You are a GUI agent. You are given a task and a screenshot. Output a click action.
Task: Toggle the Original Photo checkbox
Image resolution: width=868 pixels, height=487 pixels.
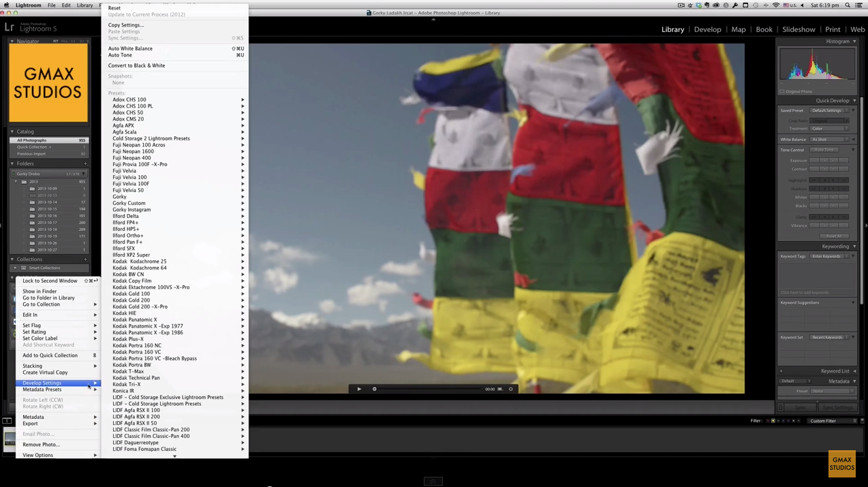(x=782, y=91)
